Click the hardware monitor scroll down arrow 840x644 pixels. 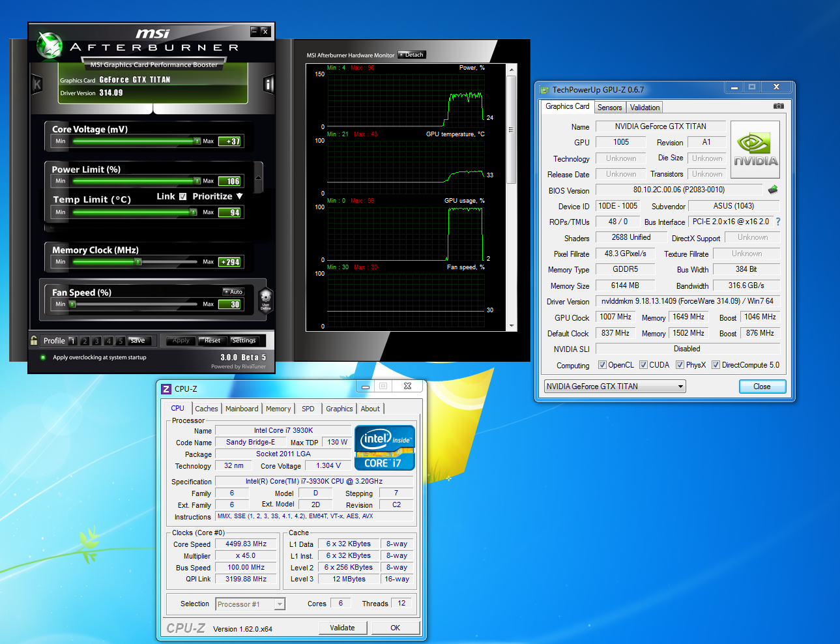point(512,326)
